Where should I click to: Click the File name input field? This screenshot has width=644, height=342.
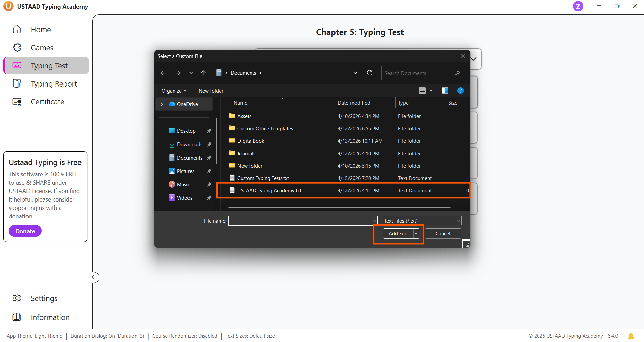(300, 221)
